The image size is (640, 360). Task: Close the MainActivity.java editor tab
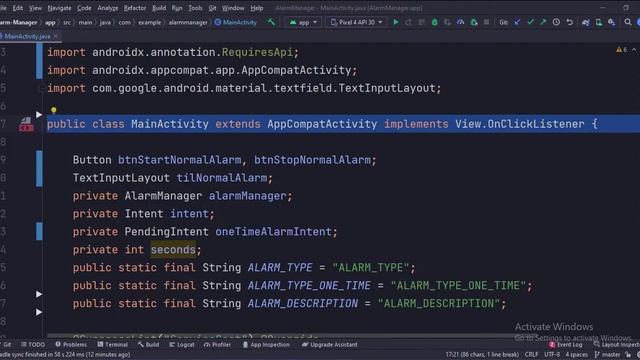click(x=56, y=36)
